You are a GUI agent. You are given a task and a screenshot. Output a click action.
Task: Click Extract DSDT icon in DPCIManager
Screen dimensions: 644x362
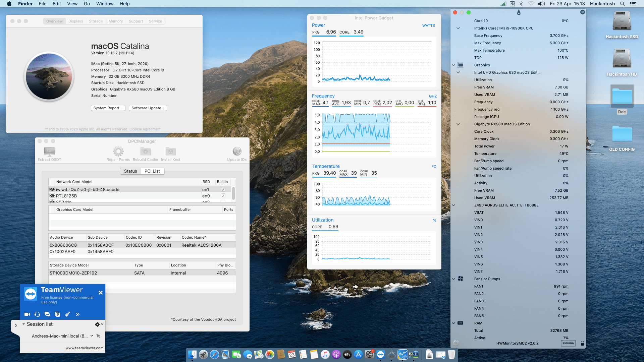tap(49, 152)
